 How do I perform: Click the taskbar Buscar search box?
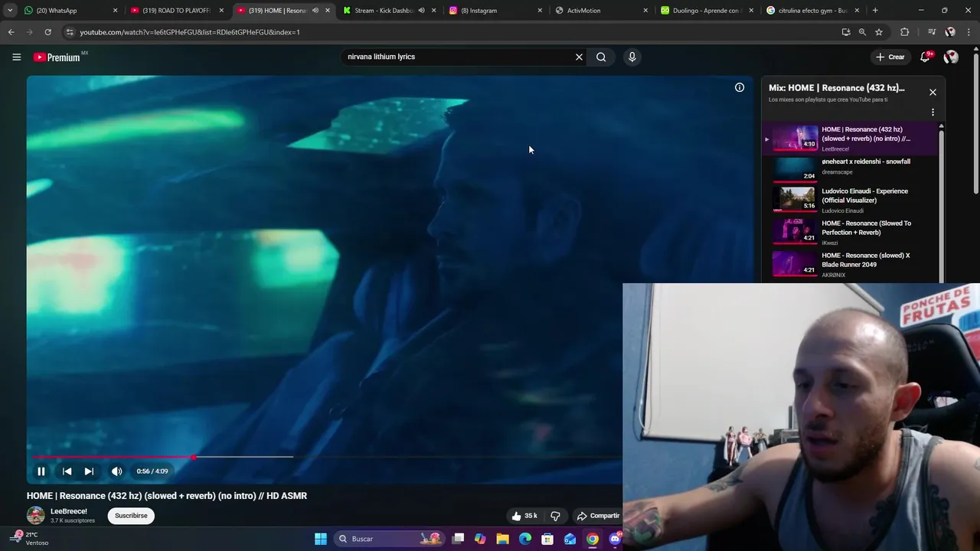pyautogui.click(x=389, y=539)
